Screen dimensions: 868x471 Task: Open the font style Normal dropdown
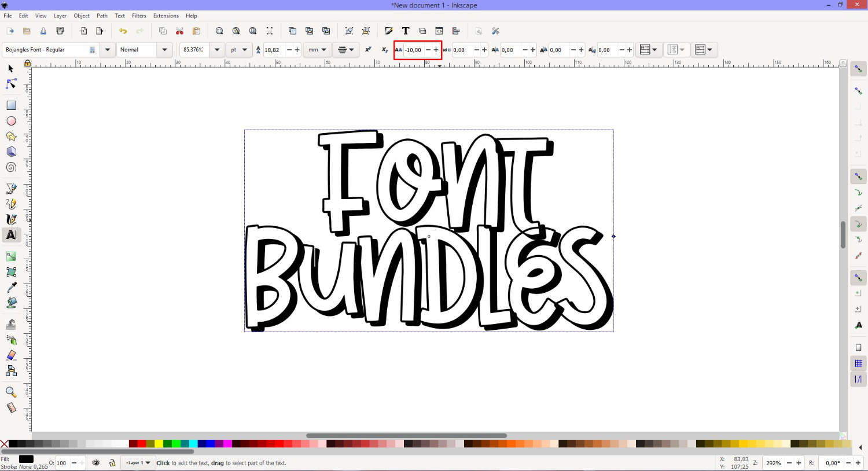point(165,50)
